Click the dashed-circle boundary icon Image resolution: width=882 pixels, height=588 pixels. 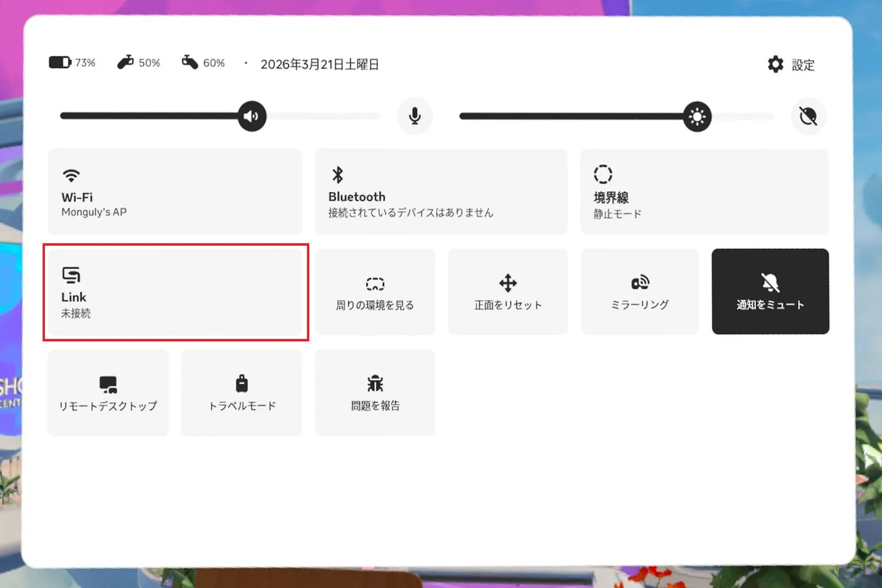point(603,174)
